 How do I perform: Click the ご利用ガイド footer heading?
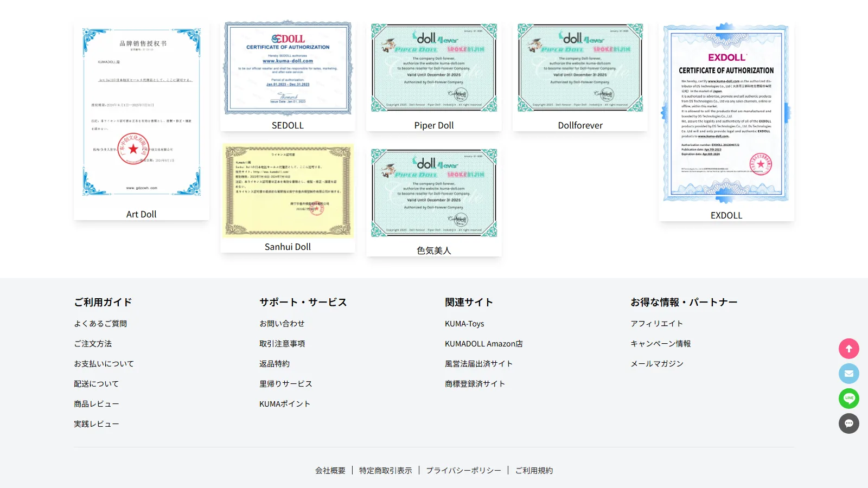103,302
